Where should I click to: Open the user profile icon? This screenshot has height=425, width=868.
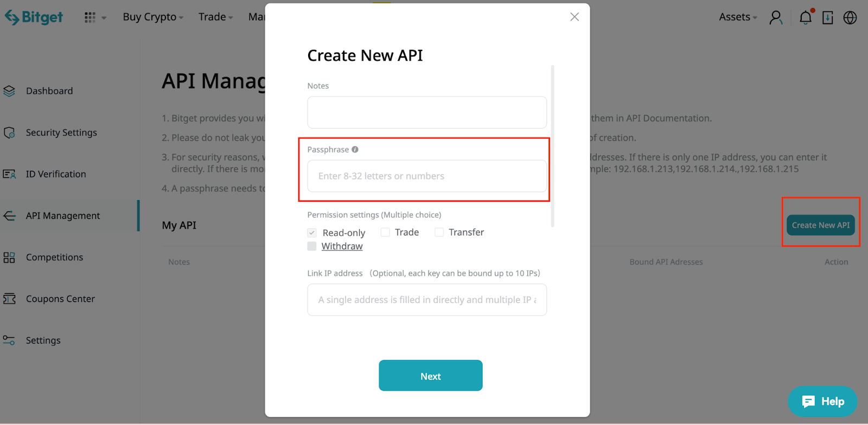tap(776, 17)
